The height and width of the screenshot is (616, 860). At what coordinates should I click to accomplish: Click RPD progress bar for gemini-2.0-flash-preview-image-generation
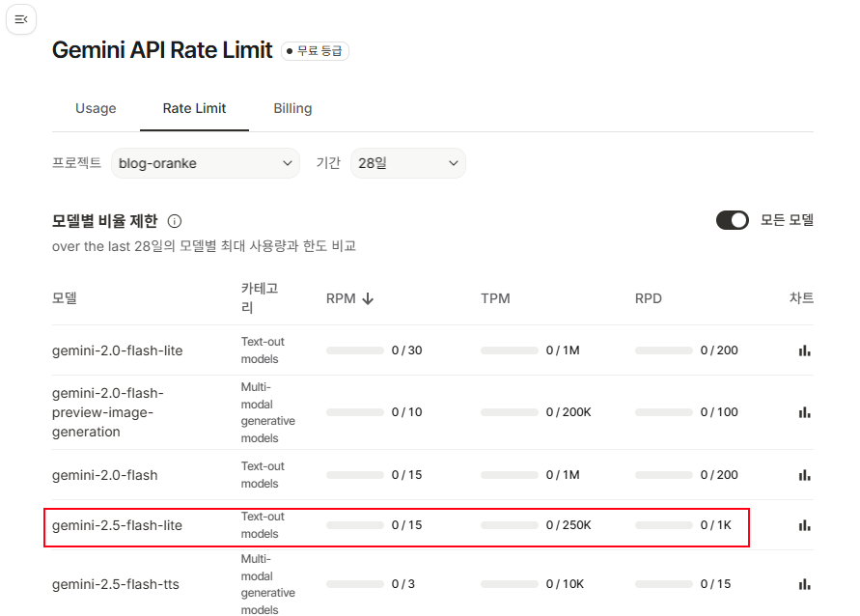coord(664,412)
